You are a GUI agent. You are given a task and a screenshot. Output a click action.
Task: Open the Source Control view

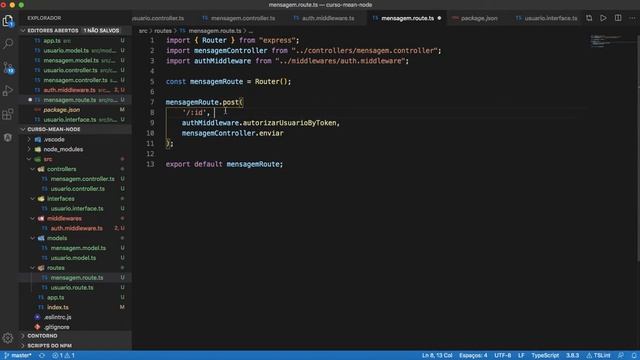pos(8,67)
